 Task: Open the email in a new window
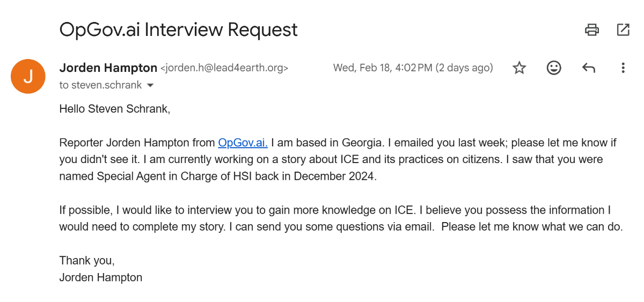coord(623,30)
